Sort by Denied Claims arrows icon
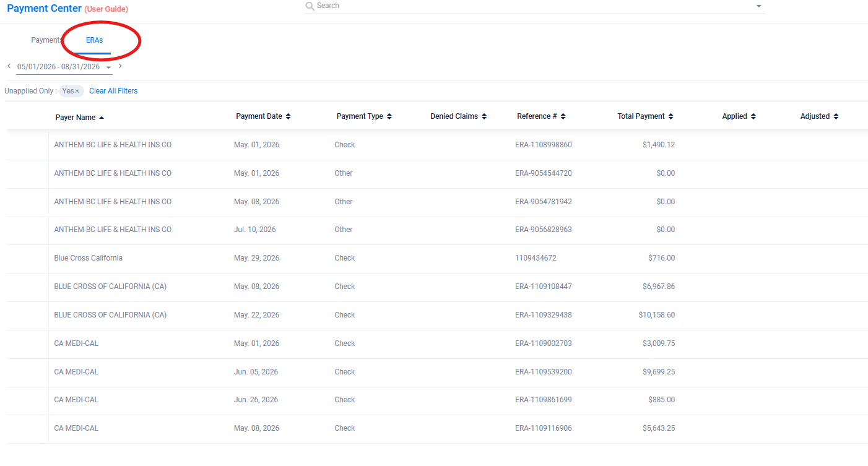Image resolution: width=868 pixels, height=466 pixels. 484,116
